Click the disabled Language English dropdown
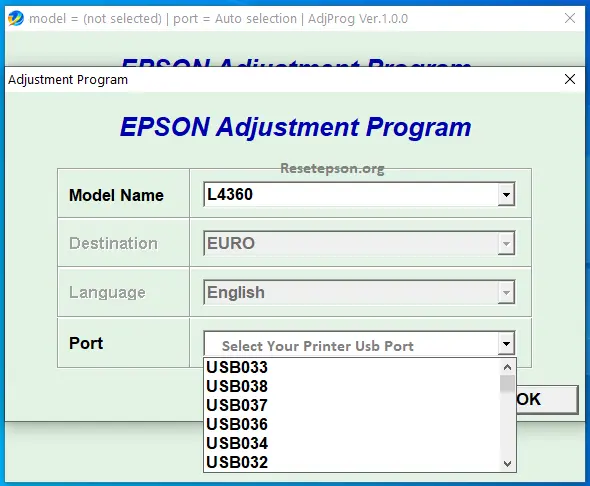The height and width of the screenshot is (486, 590). (x=359, y=292)
